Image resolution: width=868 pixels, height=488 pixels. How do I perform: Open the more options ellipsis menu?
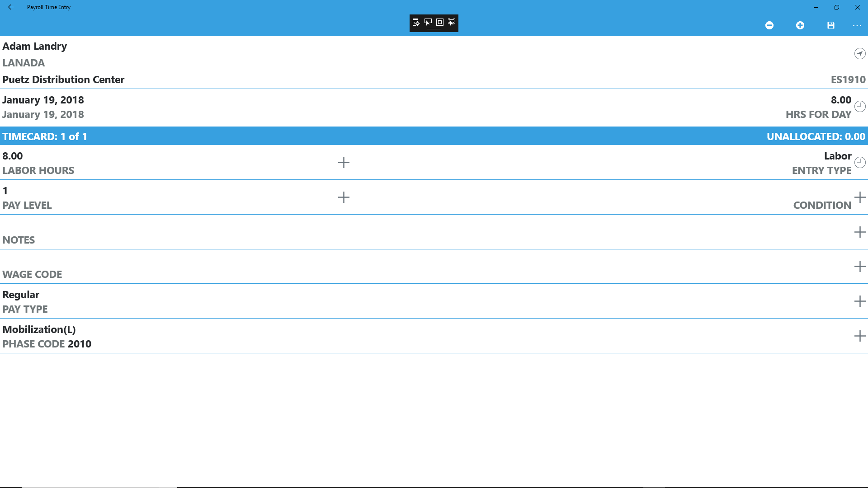857,26
